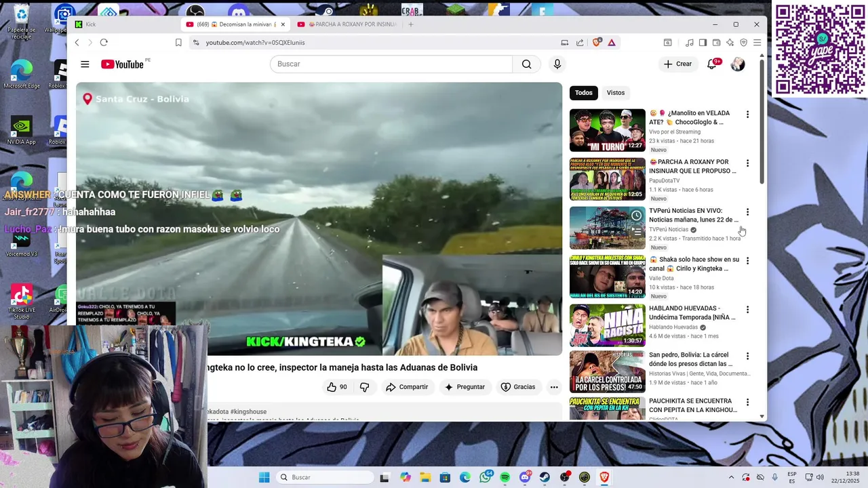This screenshot has width=868, height=488.
Task: Open the YouTube hamburger guide menu
Action: pyautogui.click(x=85, y=64)
